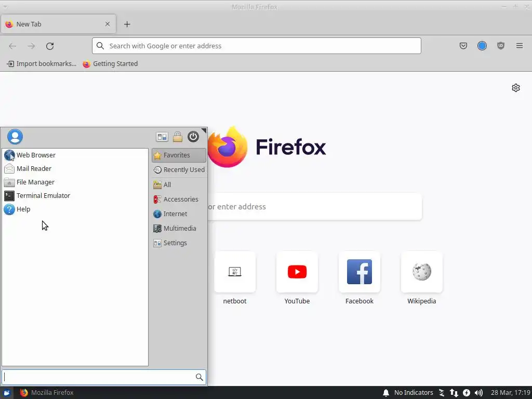The height and width of the screenshot is (399, 532).
Task: Open Save to Pocket icon
Action: coord(463,46)
